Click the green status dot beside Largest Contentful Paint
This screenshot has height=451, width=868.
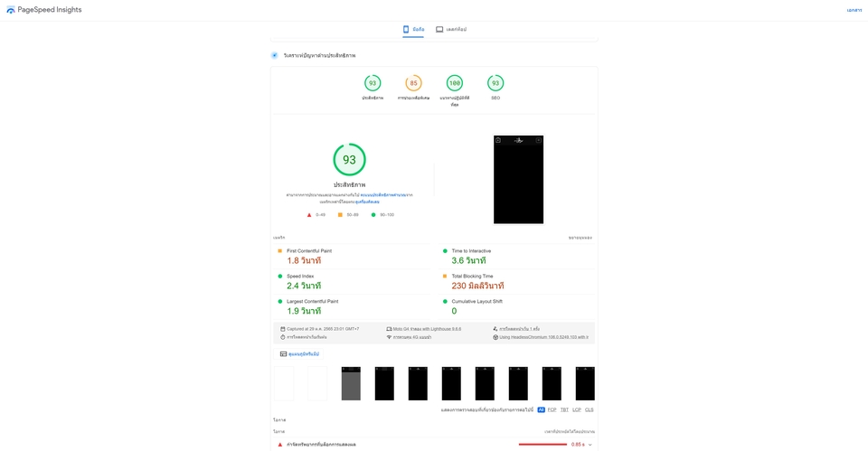click(279, 302)
